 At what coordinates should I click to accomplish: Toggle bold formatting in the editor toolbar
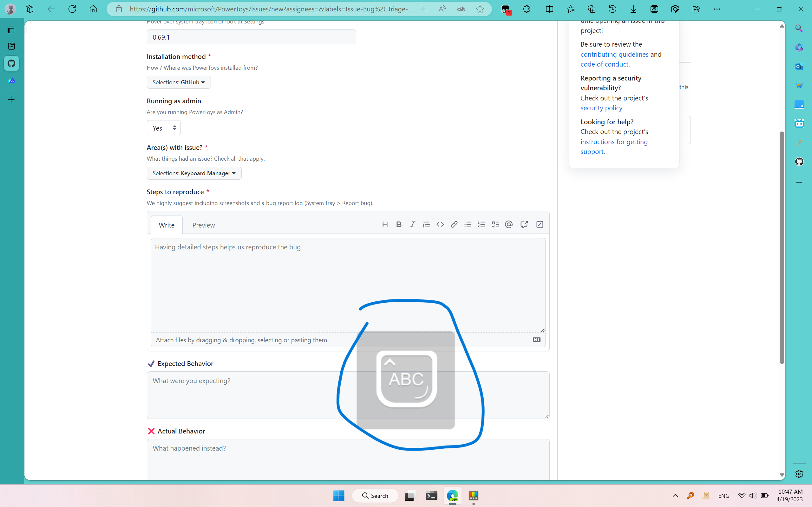(399, 224)
